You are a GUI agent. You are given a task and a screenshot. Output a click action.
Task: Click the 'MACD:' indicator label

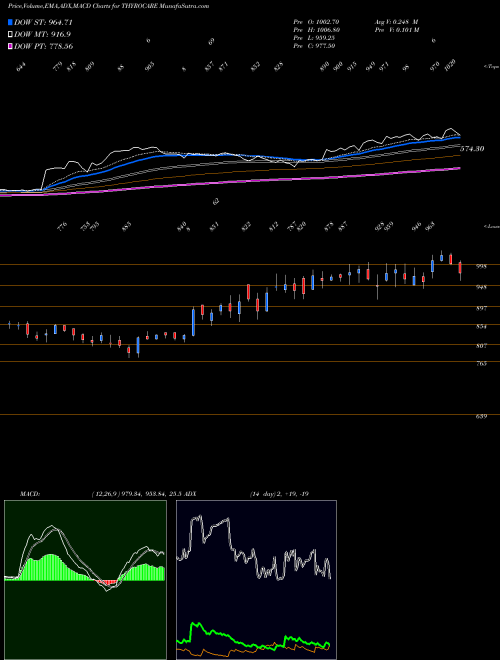coord(30,494)
